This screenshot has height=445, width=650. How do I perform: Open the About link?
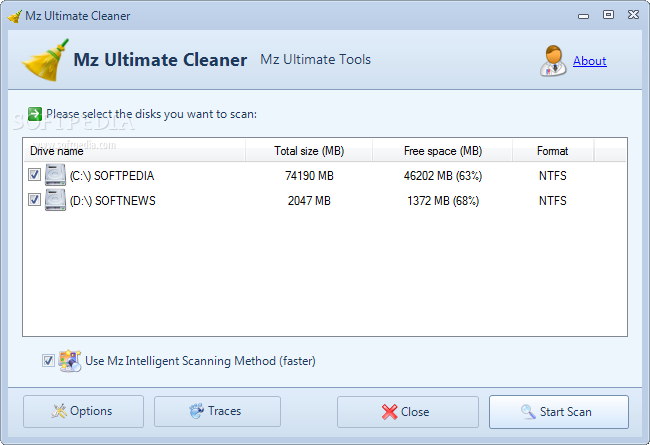coord(589,61)
